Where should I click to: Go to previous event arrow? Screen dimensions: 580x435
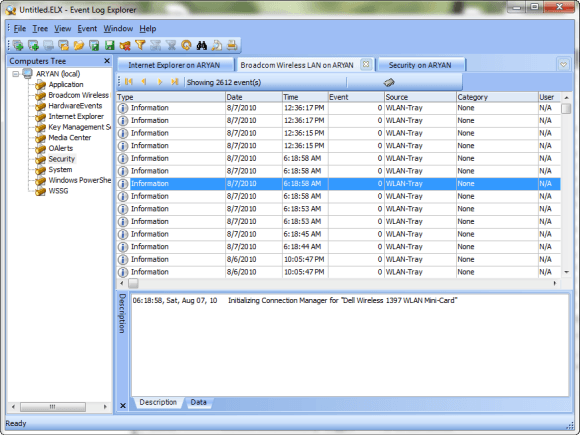click(144, 82)
